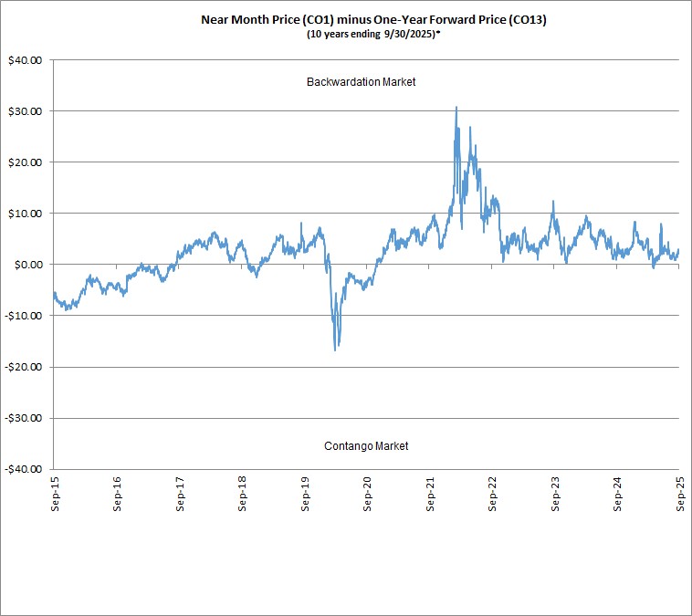Click the "Backwardation Market" label
The width and height of the screenshot is (692, 616).
click(x=361, y=82)
